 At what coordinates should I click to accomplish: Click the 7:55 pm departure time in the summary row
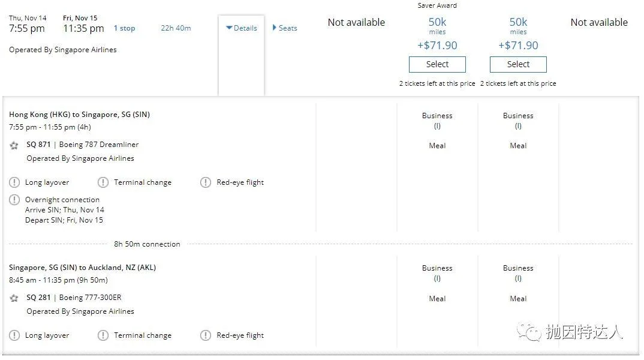point(27,28)
